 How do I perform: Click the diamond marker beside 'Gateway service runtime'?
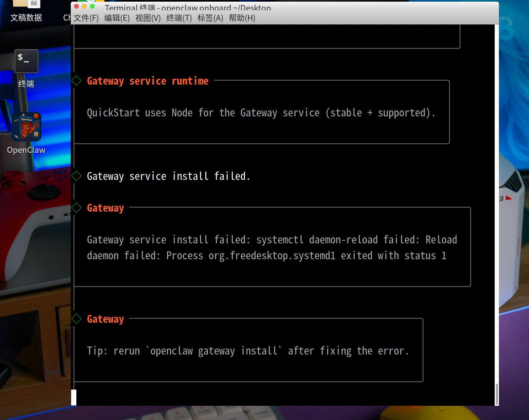tap(77, 81)
